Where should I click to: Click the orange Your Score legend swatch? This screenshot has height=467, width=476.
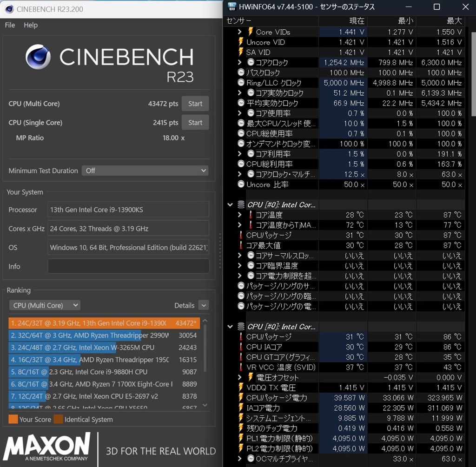[13, 419]
